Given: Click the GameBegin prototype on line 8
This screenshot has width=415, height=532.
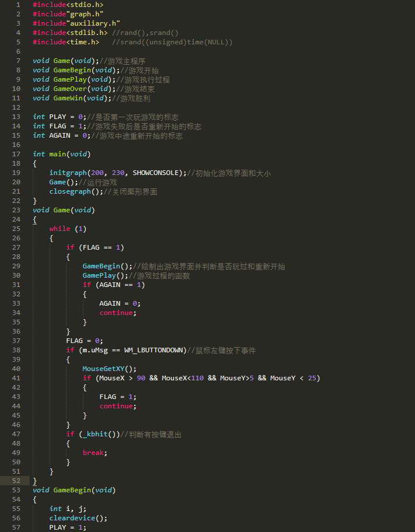Looking at the screenshot, I should 76,70.
